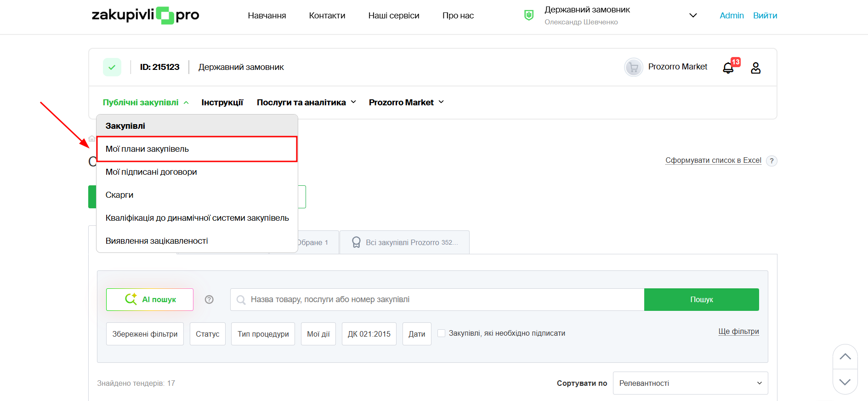Click the Prozorro Market cart icon
The image size is (868, 401).
[x=633, y=68]
